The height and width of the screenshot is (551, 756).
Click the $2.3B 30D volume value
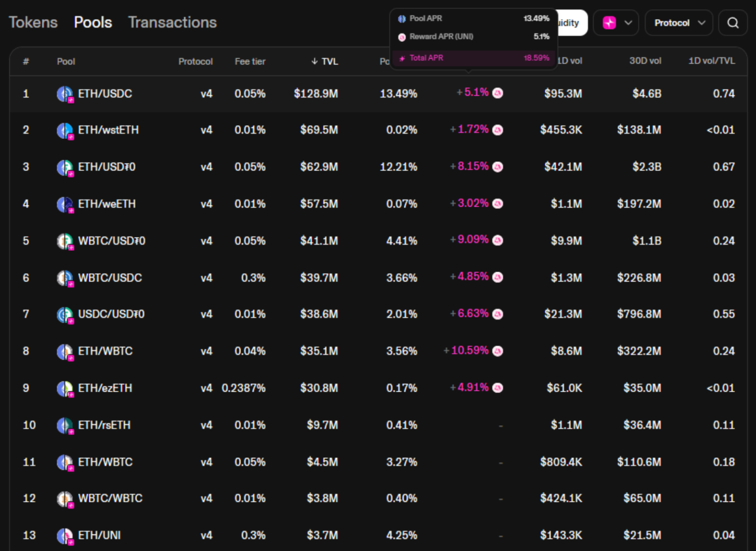[x=647, y=167]
